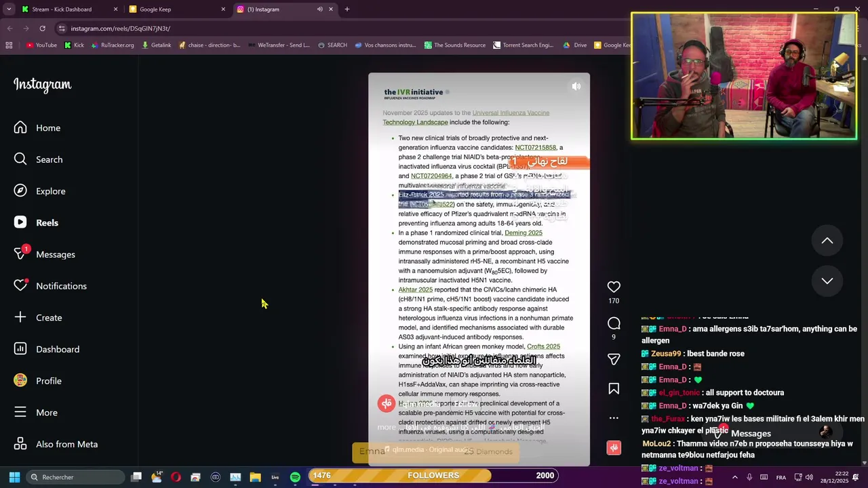Open the reel's three-dot options menu
Image resolution: width=868 pixels, height=488 pixels.
coord(614,418)
